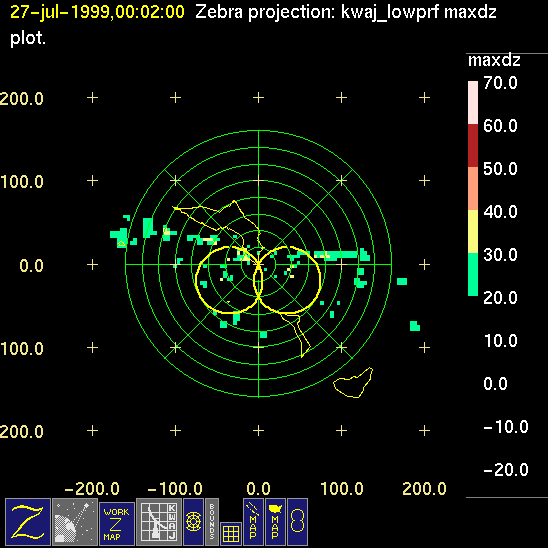
Task: Open the KWAJ grid map icon
Action: click(x=159, y=522)
